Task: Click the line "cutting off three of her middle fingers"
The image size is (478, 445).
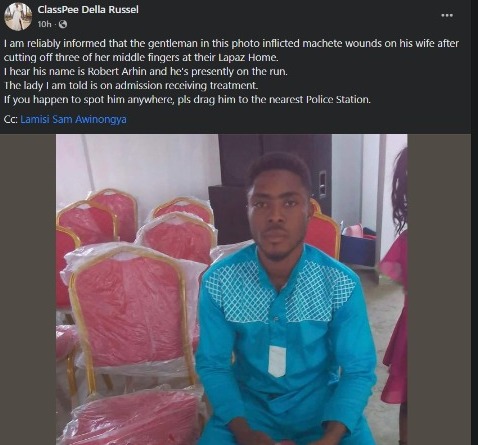Action: pyautogui.click(x=141, y=58)
